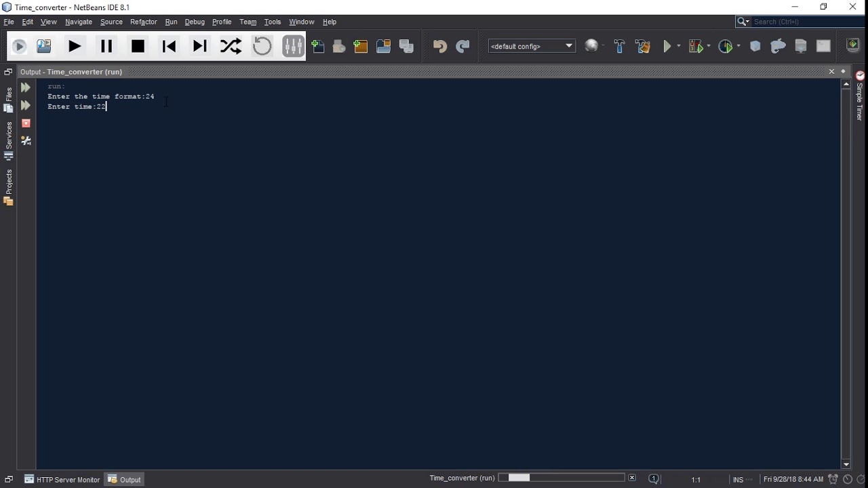Click the New File icon
The height and width of the screenshot is (488, 868).
(x=318, y=46)
